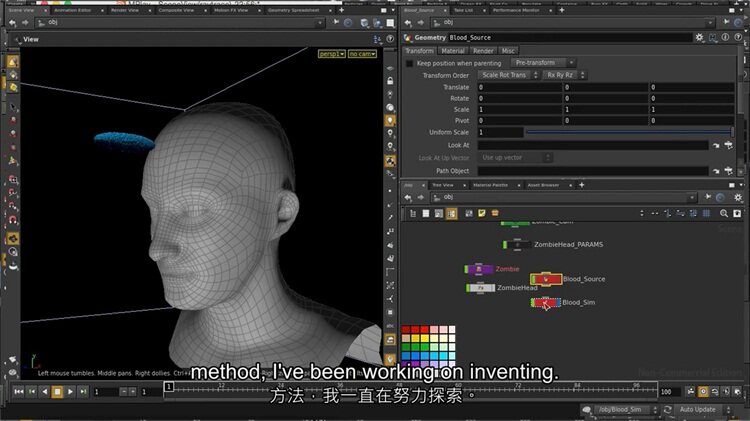Click the Auto Update button
This screenshot has height=421, width=750.
(697, 409)
